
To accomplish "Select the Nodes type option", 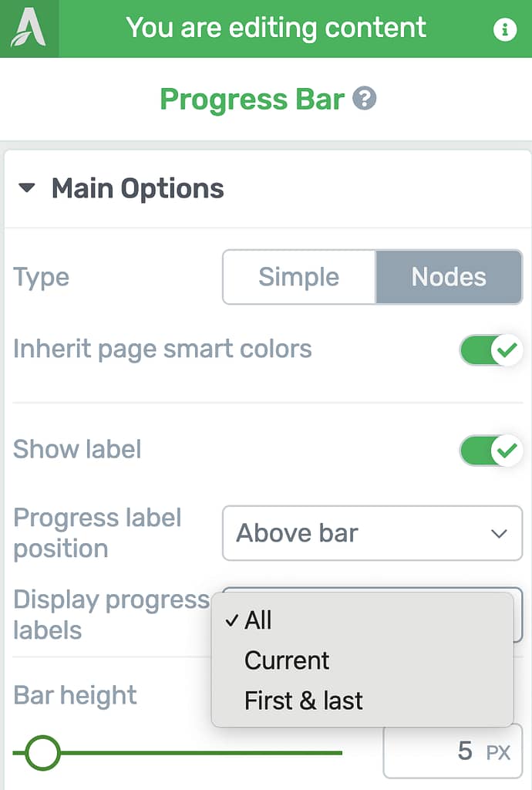I will [x=449, y=277].
